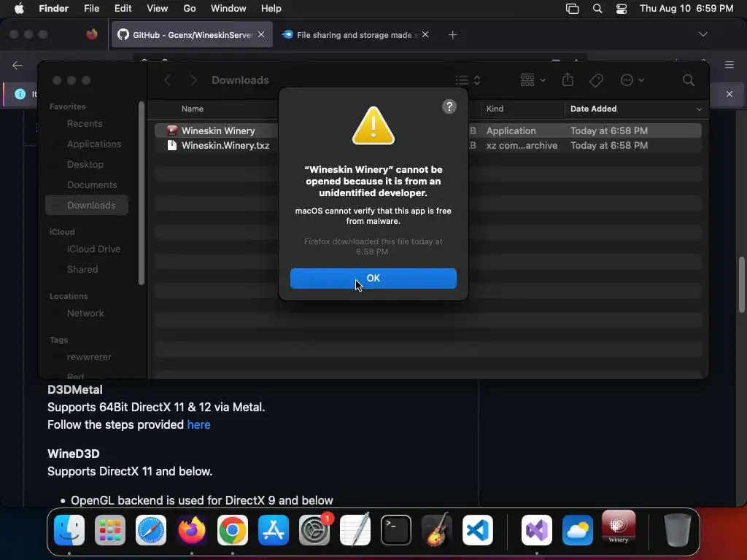This screenshot has height=560, width=747.
Task: Select the Wineskin.Winery.txz file
Action: pyautogui.click(x=427, y=145)
